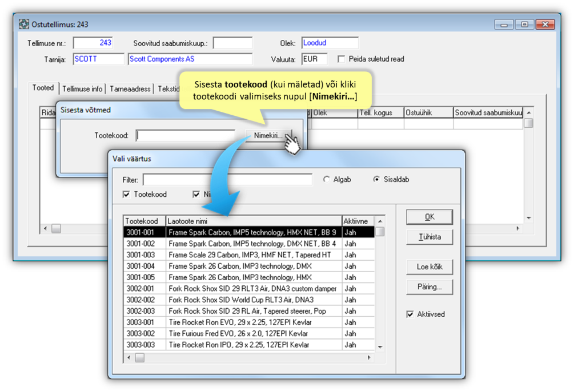This screenshot has width=574, height=392.
Task: Select row 3002-002 Fork World Cup
Action: click(x=249, y=300)
